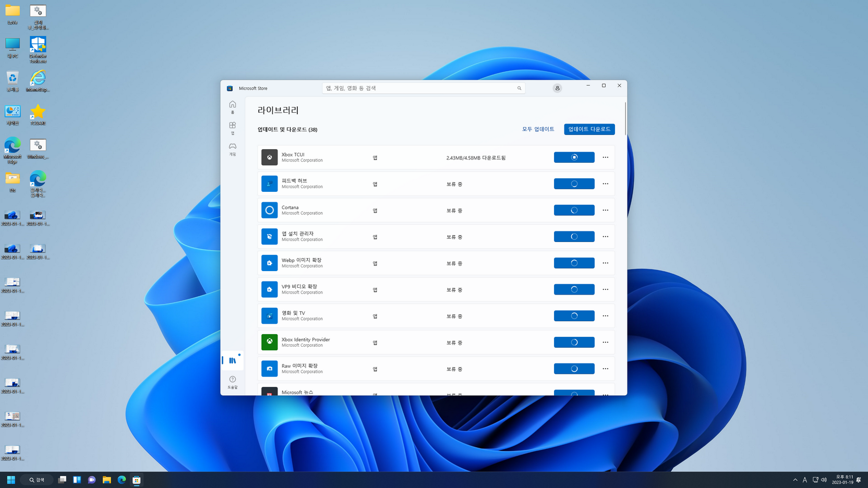Viewport: 868px width, 488px height.
Task: Click the 피드백 허브 pending update button
Action: pyautogui.click(x=574, y=184)
